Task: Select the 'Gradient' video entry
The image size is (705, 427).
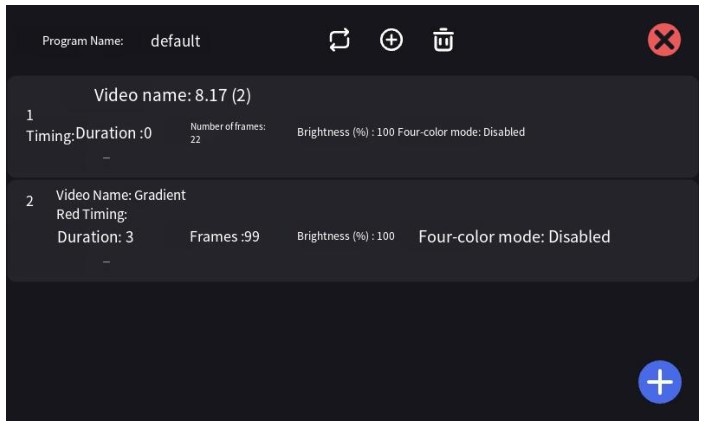Action: coord(352,231)
